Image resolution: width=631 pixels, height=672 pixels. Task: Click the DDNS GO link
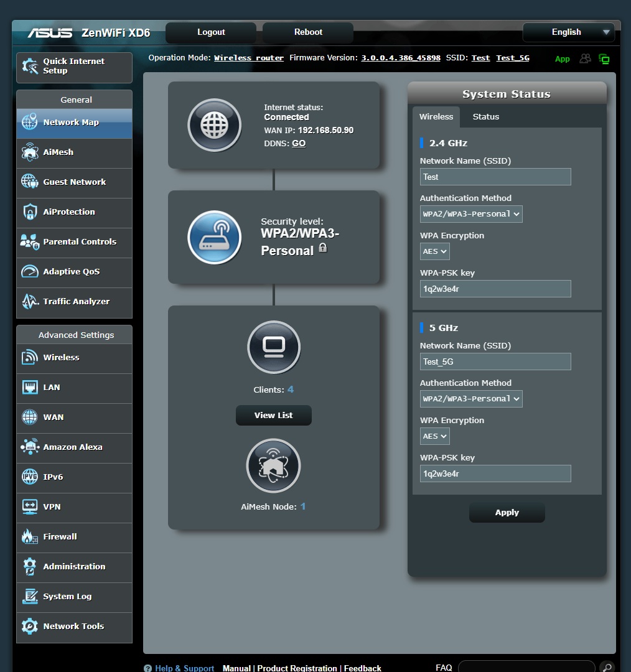tap(299, 143)
